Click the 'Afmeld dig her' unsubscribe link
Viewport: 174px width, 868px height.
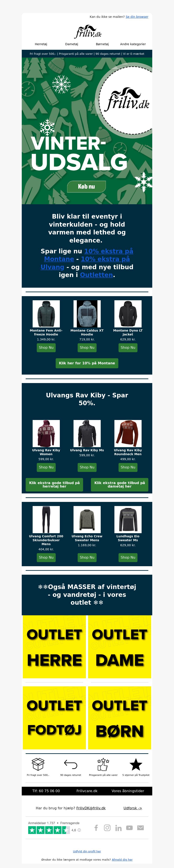pos(122,859)
